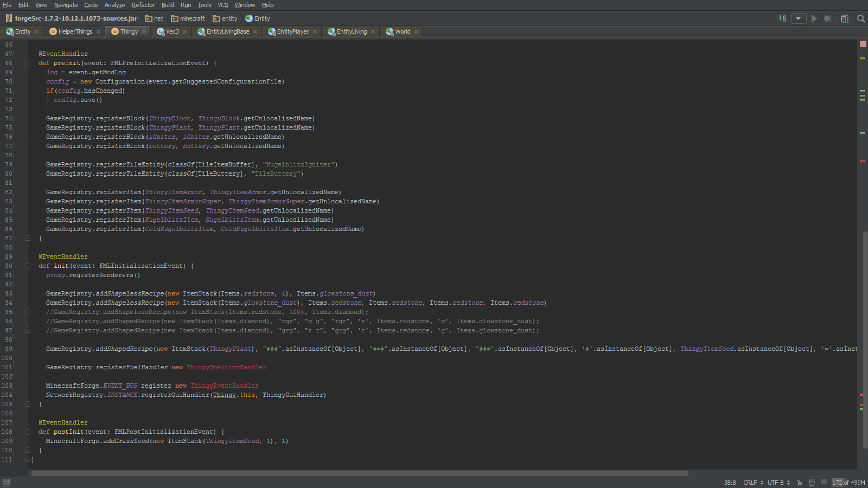Image resolution: width=868 pixels, height=488 pixels.
Task: Click the Debug bug icon
Action: [827, 18]
